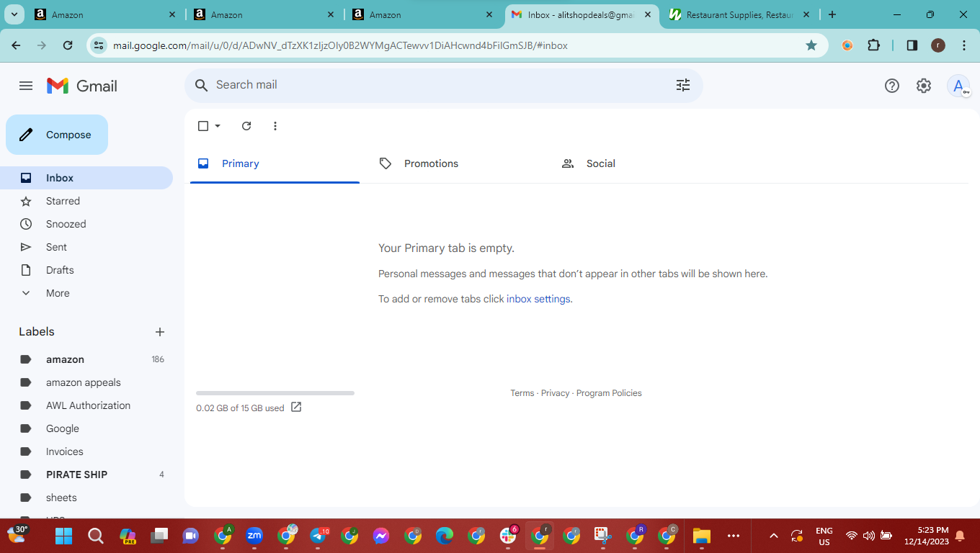
Task: Open the Drafts folder
Action: coord(86,270)
